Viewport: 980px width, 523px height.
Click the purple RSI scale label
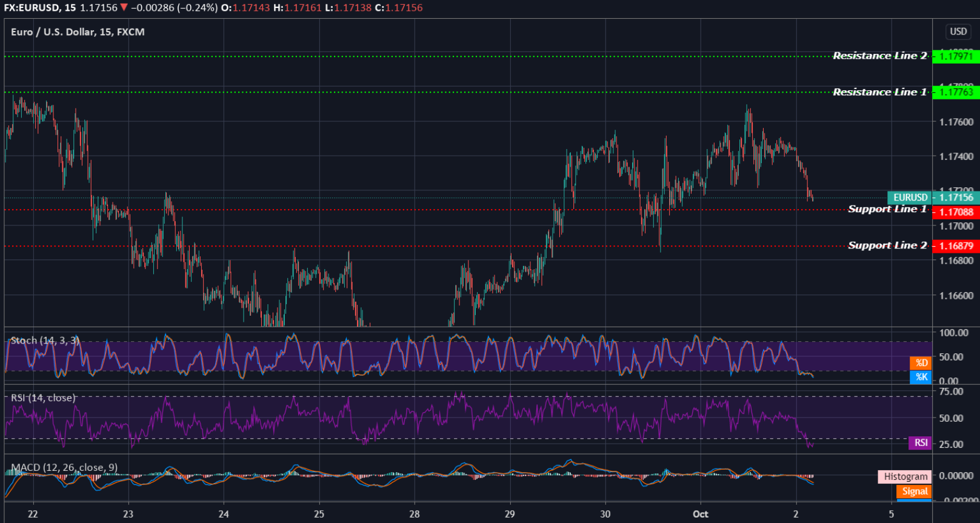[x=921, y=443]
